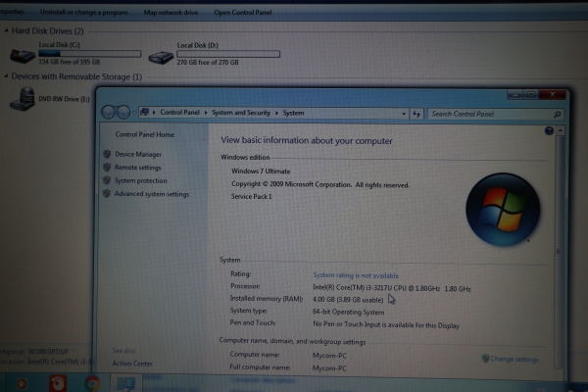This screenshot has width=588, height=392.
Task: Open address bar history dropdown arrow
Action: (x=404, y=114)
